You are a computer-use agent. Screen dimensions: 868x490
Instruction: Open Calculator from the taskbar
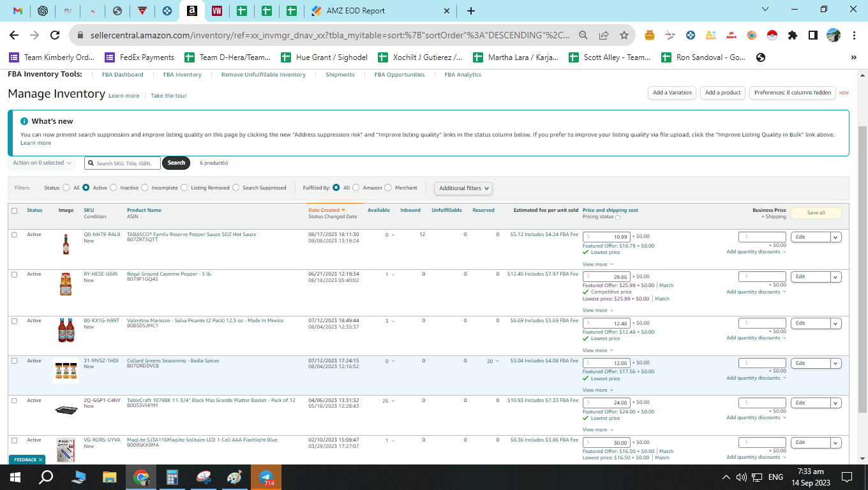click(x=172, y=477)
